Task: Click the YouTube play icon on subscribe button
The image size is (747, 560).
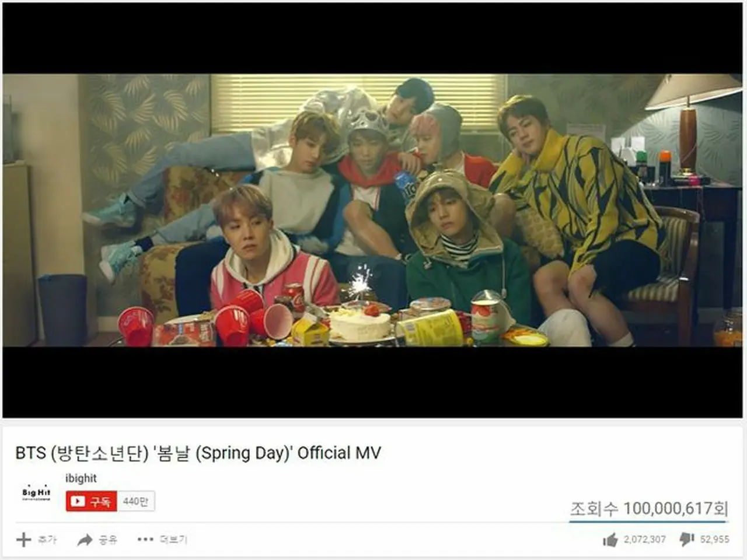Action: coord(78,501)
